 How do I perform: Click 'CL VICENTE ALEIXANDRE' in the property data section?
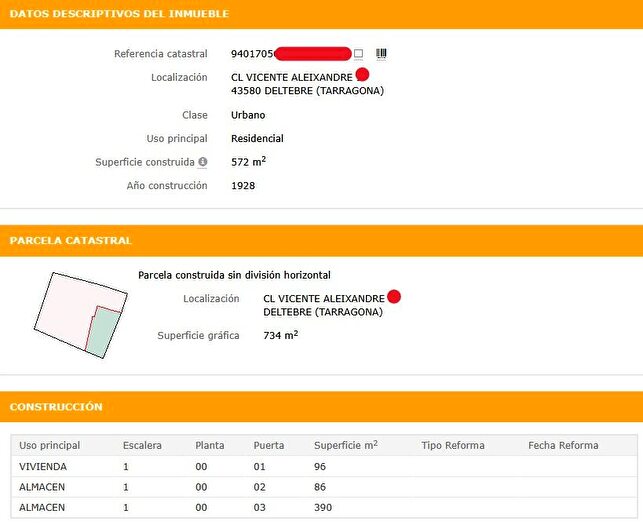point(292,78)
